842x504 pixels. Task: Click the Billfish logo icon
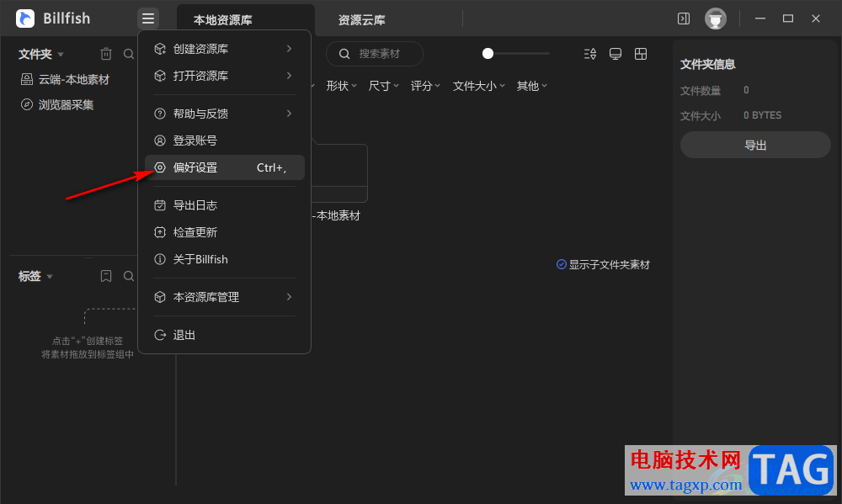click(25, 19)
